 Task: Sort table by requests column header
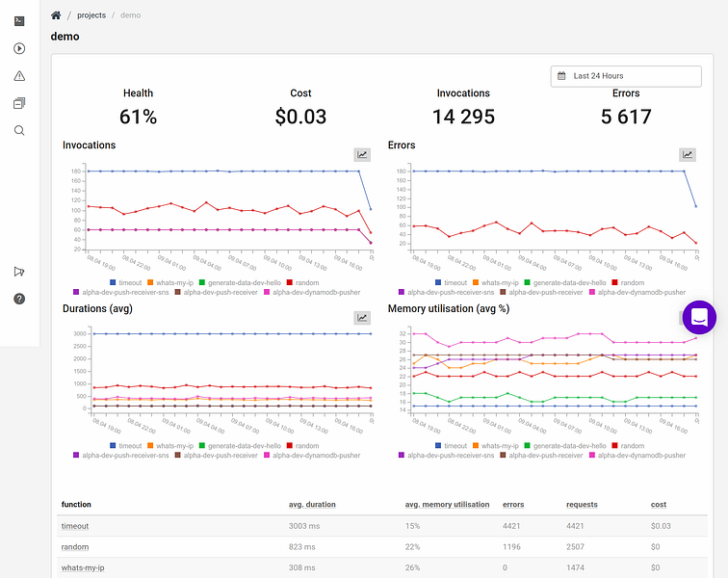[x=582, y=505]
